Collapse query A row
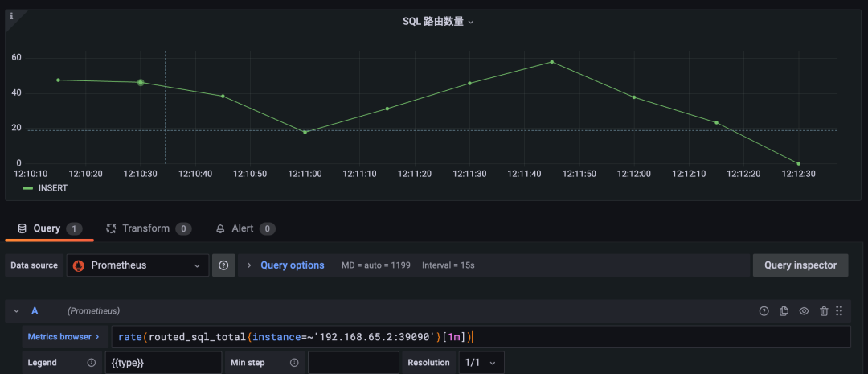This screenshot has width=868, height=374. tap(16, 310)
